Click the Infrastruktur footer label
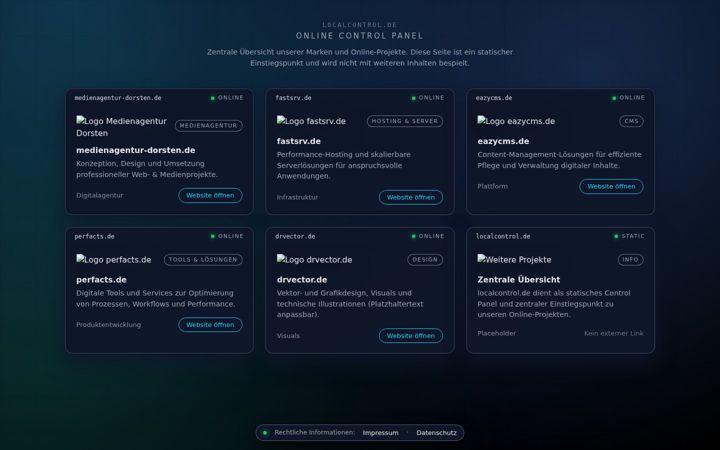Screen dimensions: 720x450 pos(297,197)
